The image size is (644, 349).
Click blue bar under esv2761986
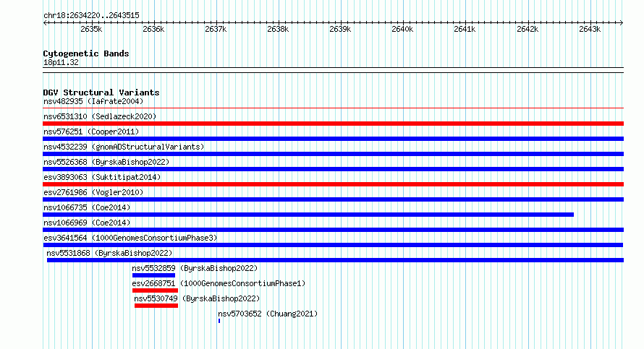[x=333, y=199]
